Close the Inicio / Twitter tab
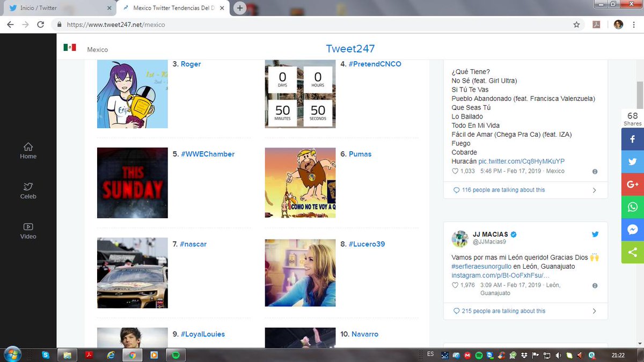Image resolution: width=644 pixels, height=362 pixels. pos(109,8)
